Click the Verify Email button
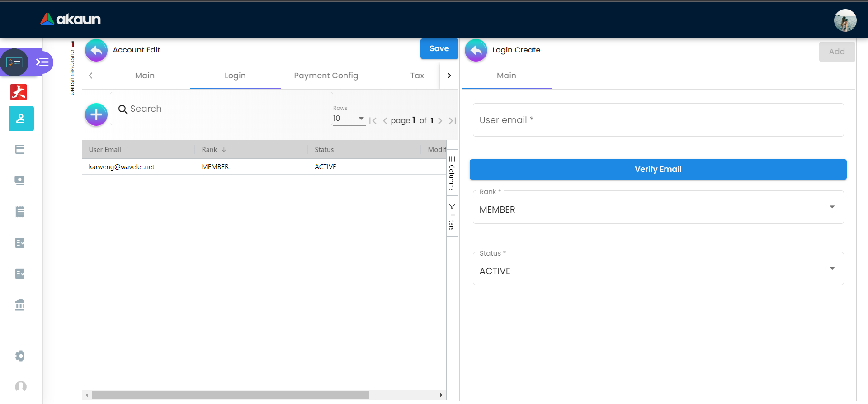868x404 pixels. click(658, 169)
